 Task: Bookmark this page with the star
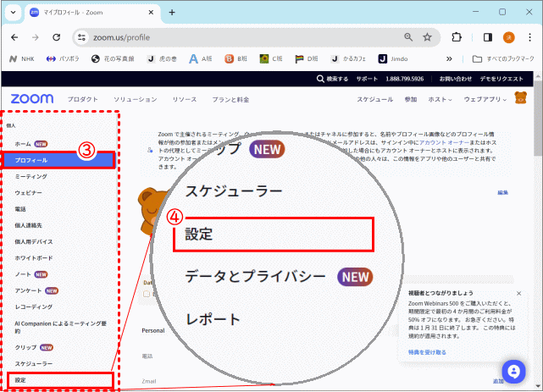pos(427,37)
